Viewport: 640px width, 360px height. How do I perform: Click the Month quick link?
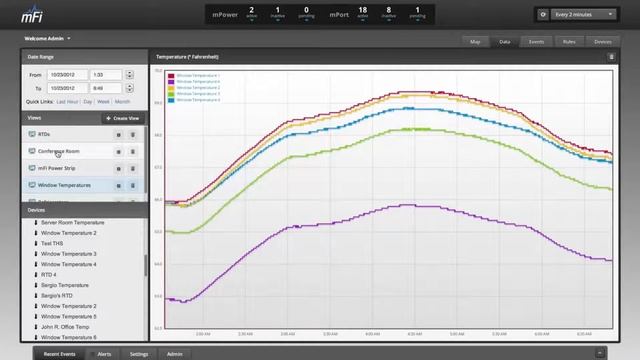[122, 102]
